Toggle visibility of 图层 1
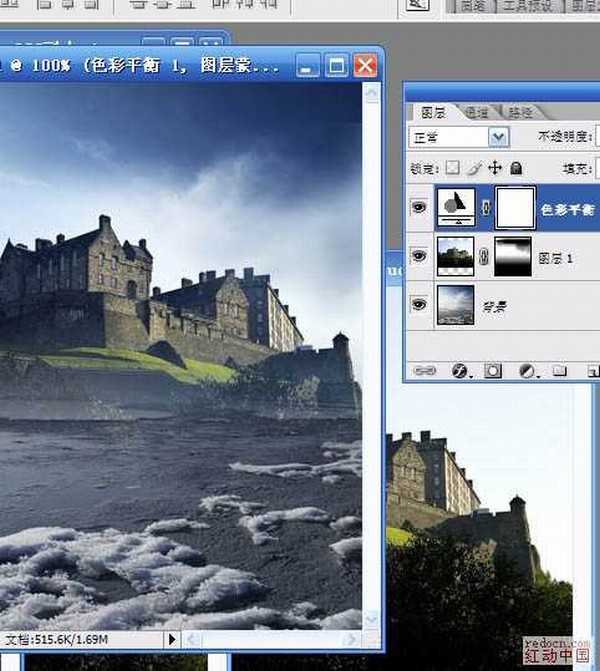Screen dimensions: 600x671 click(420, 257)
